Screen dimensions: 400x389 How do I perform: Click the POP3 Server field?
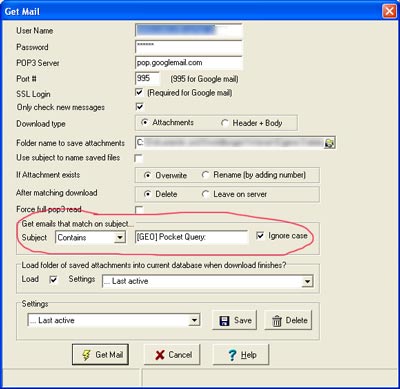tap(189, 63)
